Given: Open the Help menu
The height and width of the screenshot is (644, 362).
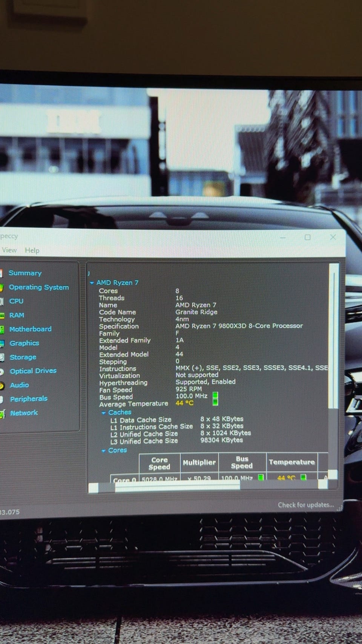Looking at the screenshot, I should click(x=32, y=250).
